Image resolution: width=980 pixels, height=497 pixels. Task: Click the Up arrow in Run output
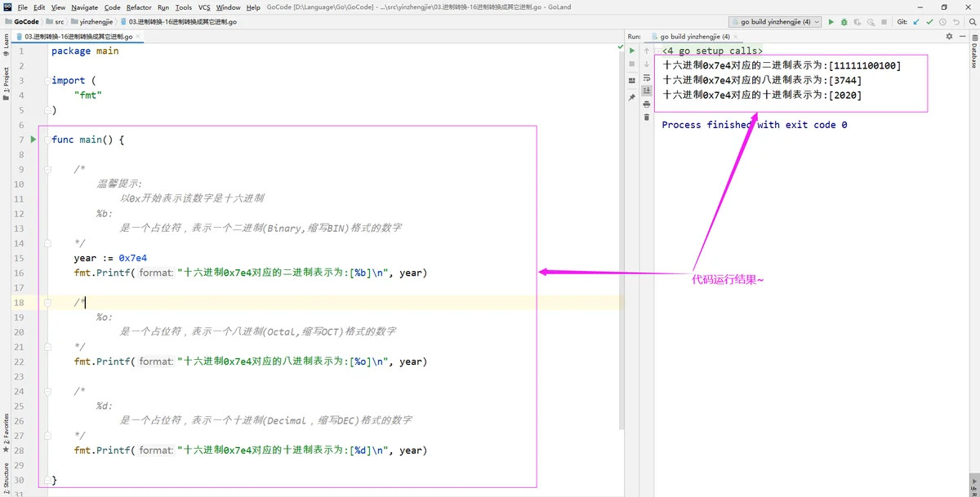646,51
